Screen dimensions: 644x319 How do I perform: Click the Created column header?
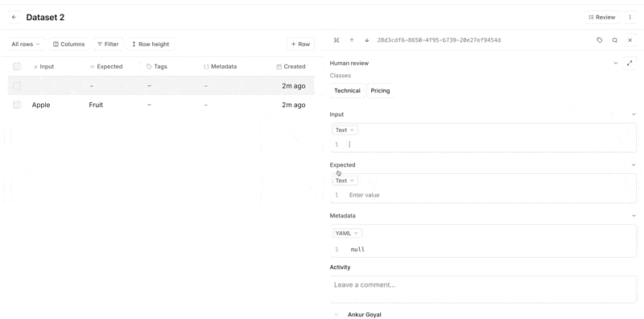[291, 66]
